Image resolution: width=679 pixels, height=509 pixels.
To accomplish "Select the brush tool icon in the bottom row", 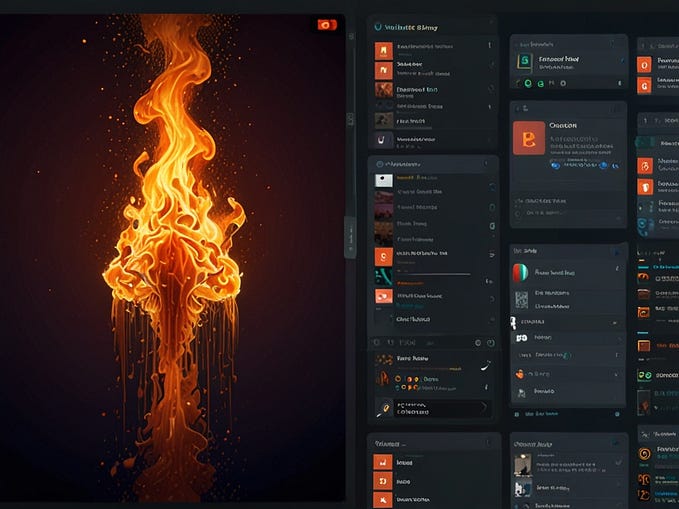I will point(383,409).
